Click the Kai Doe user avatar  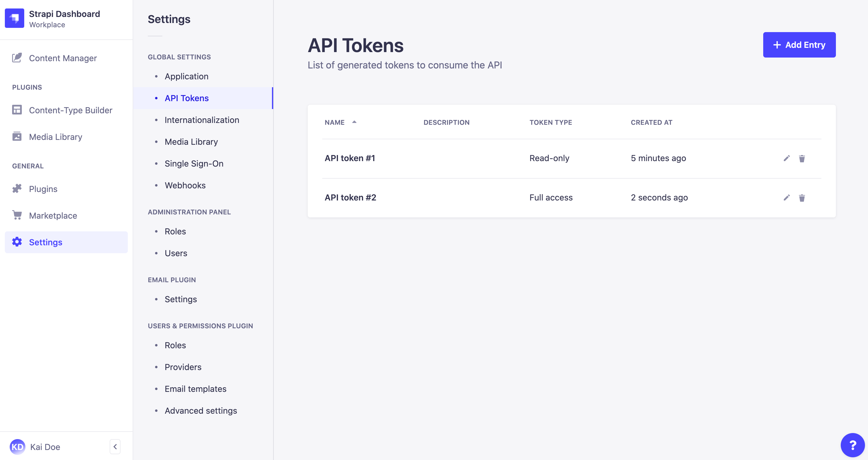click(x=18, y=446)
